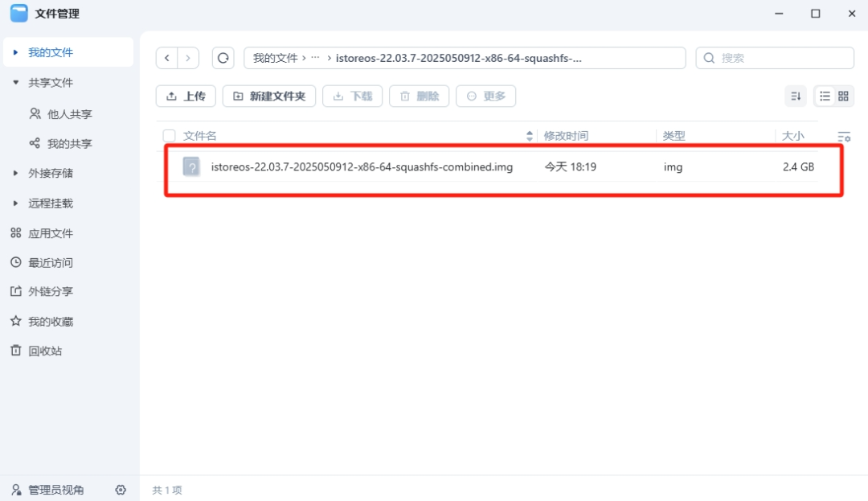868x501 pixels.
Task: Go forward using the right arrow
Action: [x=188, y=58]
